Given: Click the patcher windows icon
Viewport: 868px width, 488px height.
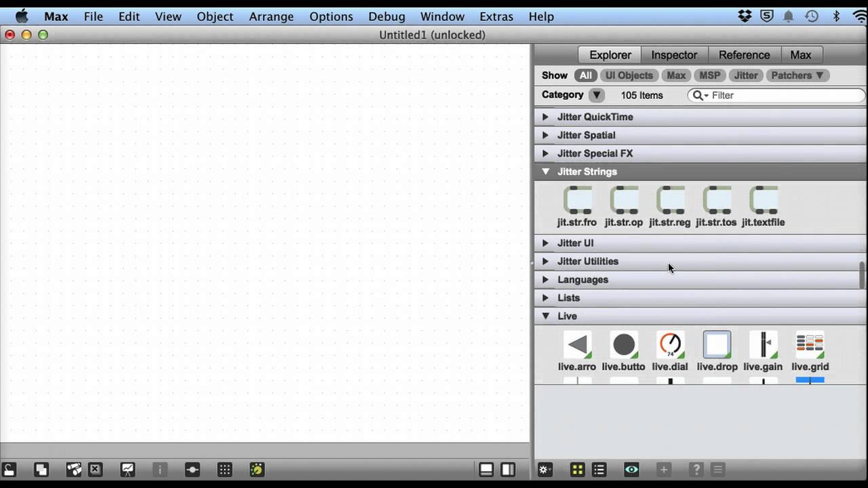Looking at the screenshot, I should click(x=74, y=469).
